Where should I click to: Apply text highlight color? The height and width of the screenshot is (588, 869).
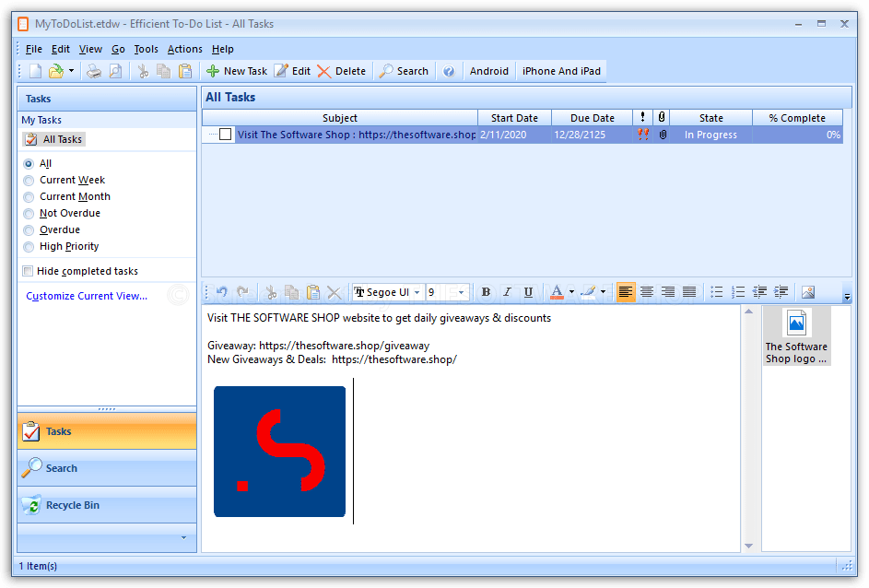point(589,292)
